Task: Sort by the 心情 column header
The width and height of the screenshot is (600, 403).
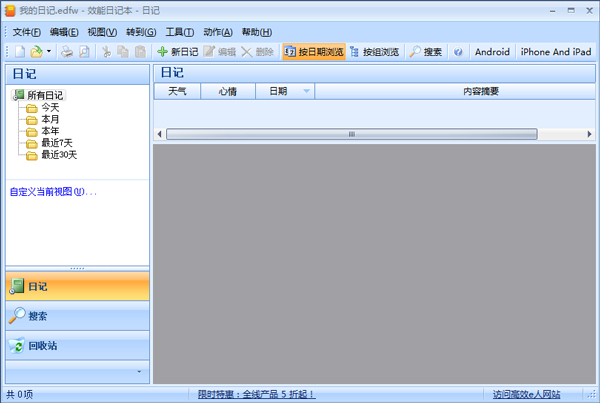Action: [x=228, y=91]
